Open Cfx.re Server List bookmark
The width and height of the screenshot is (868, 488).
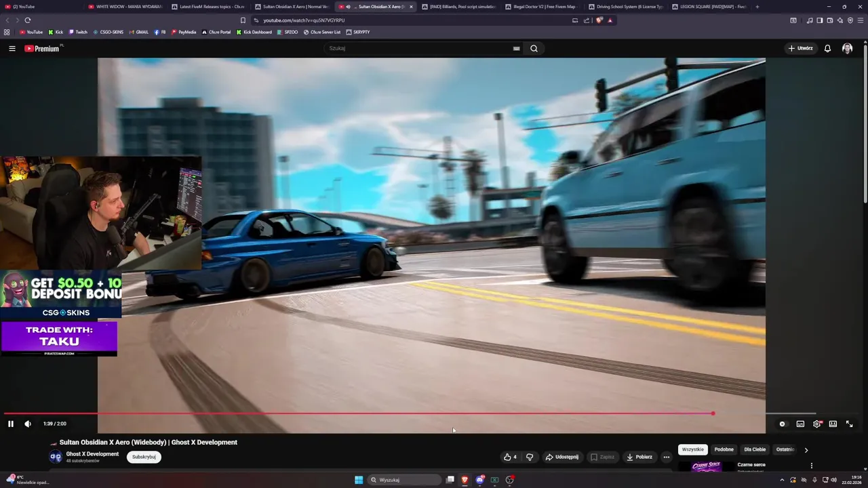coord(322,32)
